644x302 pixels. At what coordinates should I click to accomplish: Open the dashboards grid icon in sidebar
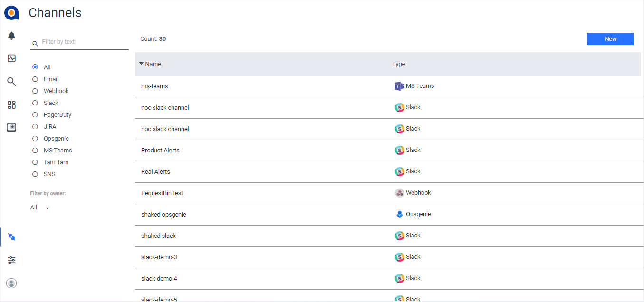coord(11,104)
